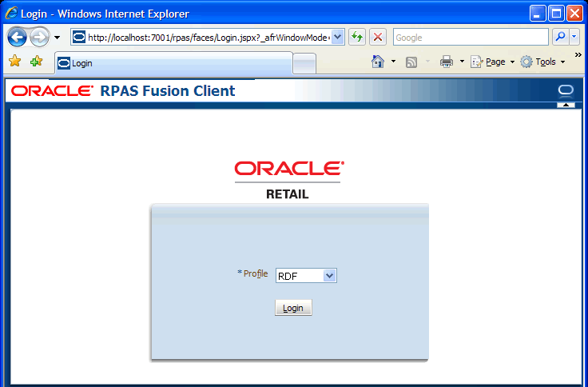Expand the Home button dropdown arrow
Screen dimensions: 588x387
coord(393,62)
